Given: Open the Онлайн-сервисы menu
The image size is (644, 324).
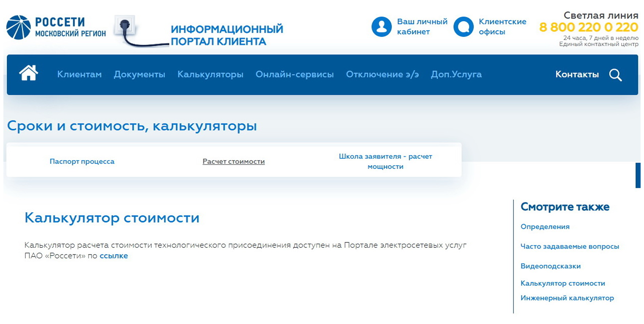Looking at the screenshot, I should tap(295, 75).
